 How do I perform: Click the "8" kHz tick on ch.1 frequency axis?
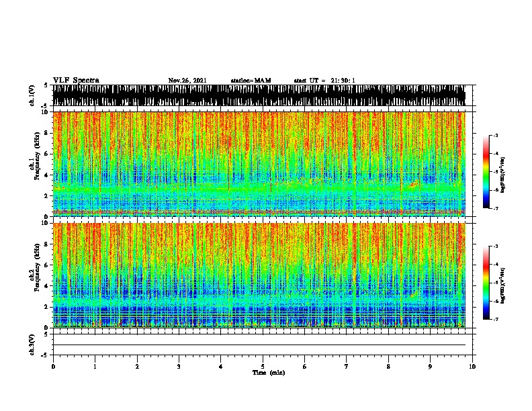[x=47, y=133]
